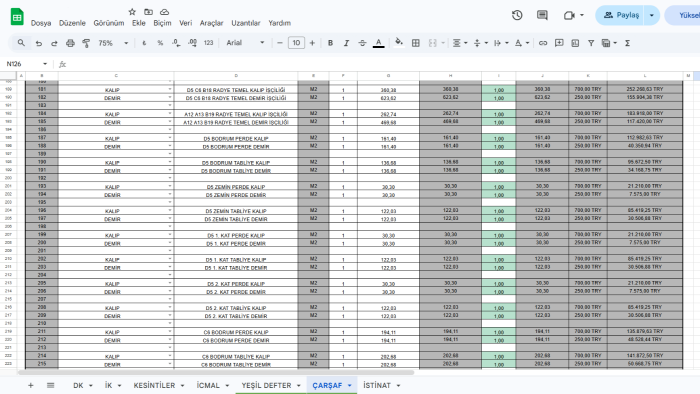The height and width of the screenshot is (394, 700).
Task: Click the print icon in toolbar
Action: coord(70,43)
